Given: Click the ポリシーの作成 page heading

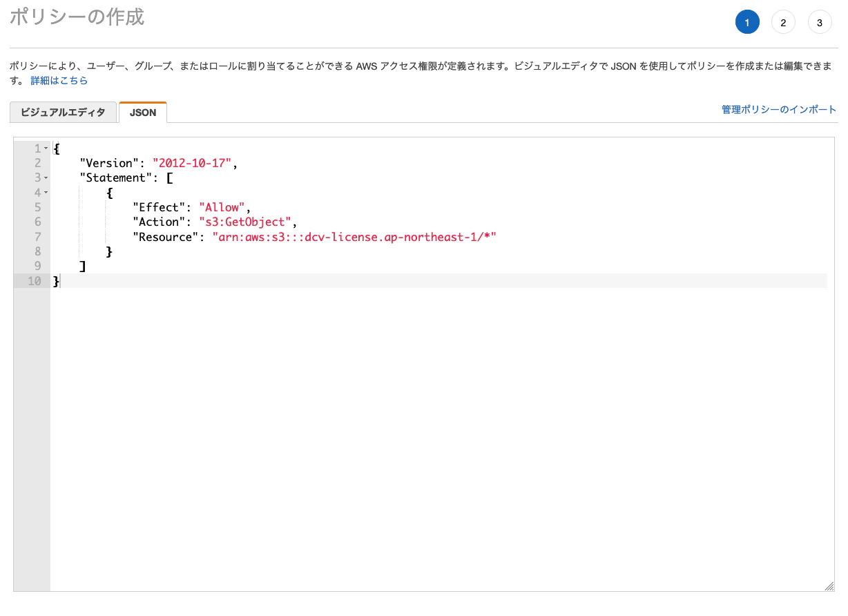Looking at the screenshot, I should [77, 17].
